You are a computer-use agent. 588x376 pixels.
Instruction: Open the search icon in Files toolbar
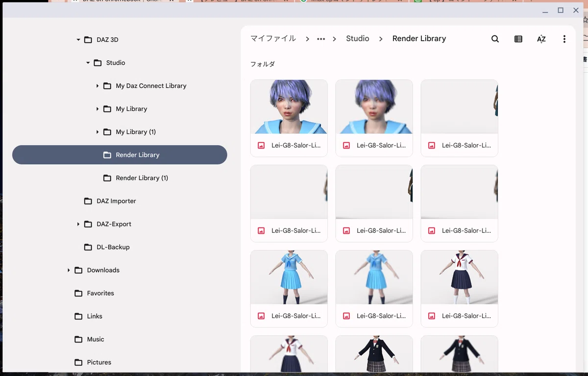pyautogui.click(x=495, y=39)
